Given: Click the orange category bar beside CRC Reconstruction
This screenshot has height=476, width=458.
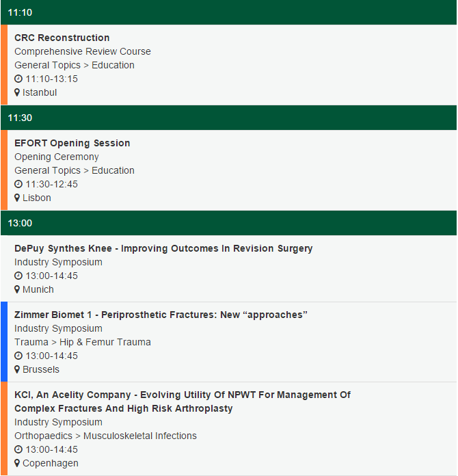Looking at the screenshot, I should click(x=4, y=65).
